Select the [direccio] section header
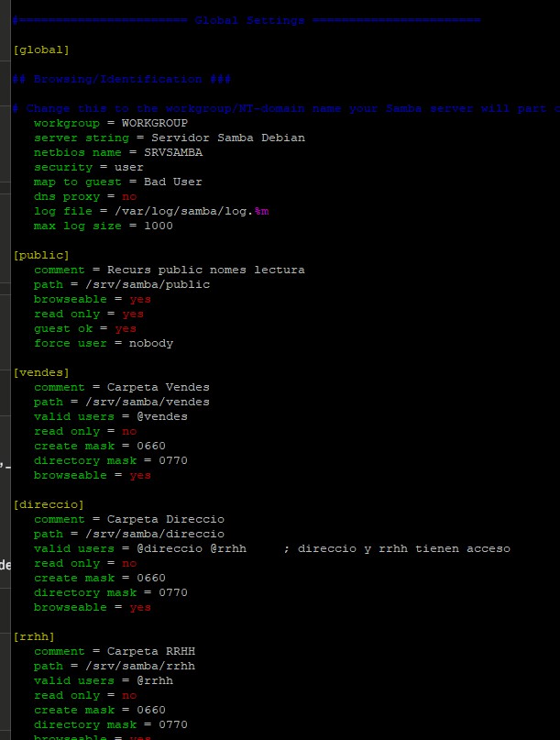 tap(49, 504)
